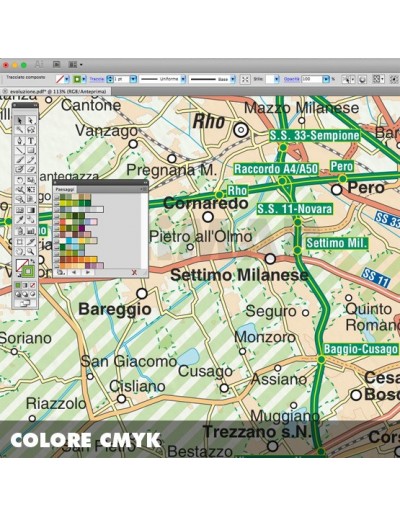The image size is (400, 517).
Task: Open the Opacità transparency panel link
Action: [x=292, y=79]
